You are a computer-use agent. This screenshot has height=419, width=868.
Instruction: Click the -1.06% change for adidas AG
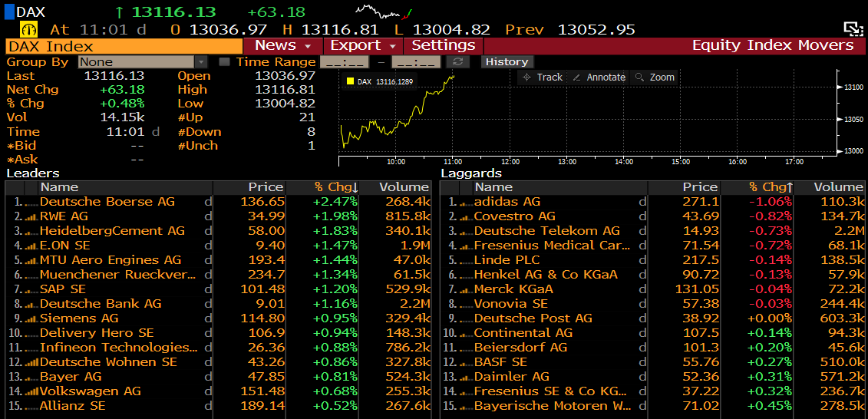[x=770, y=202]
